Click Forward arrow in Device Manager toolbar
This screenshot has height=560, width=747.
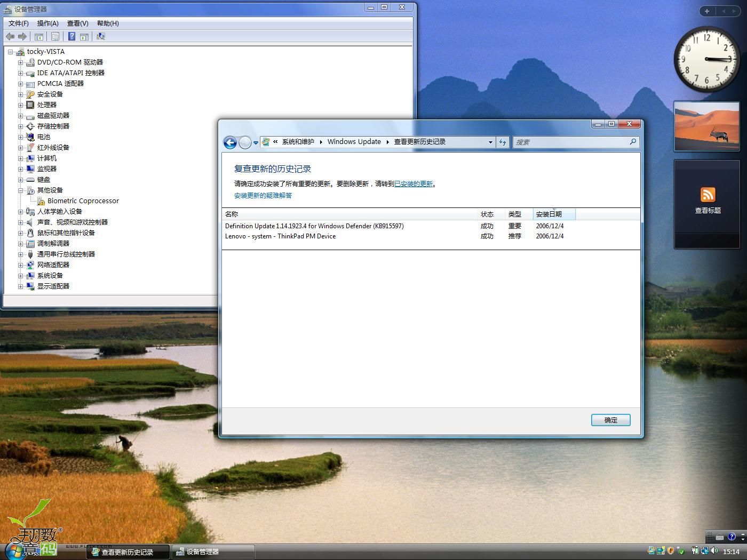(22, 36)
